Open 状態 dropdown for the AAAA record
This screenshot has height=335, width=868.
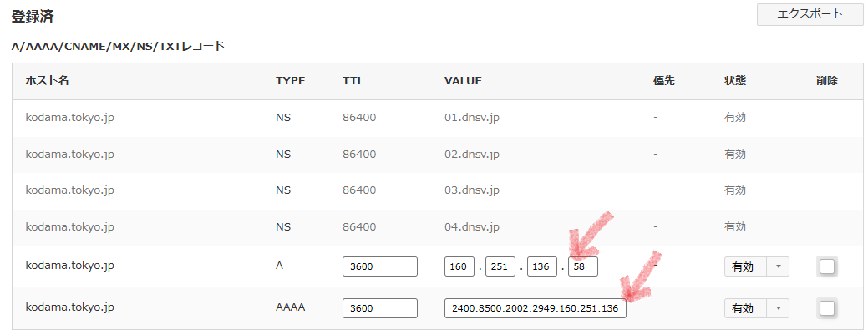(757, 308)
